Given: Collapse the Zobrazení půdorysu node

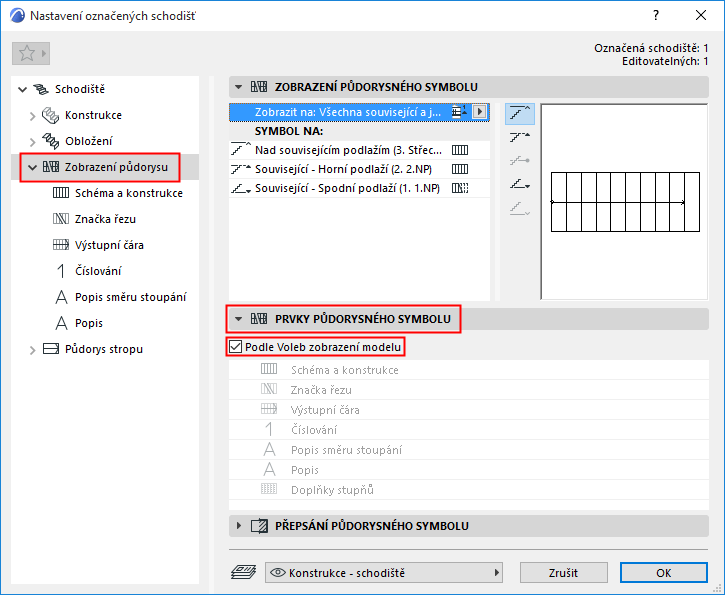Looking at the screenshot, I should [32, 167].
